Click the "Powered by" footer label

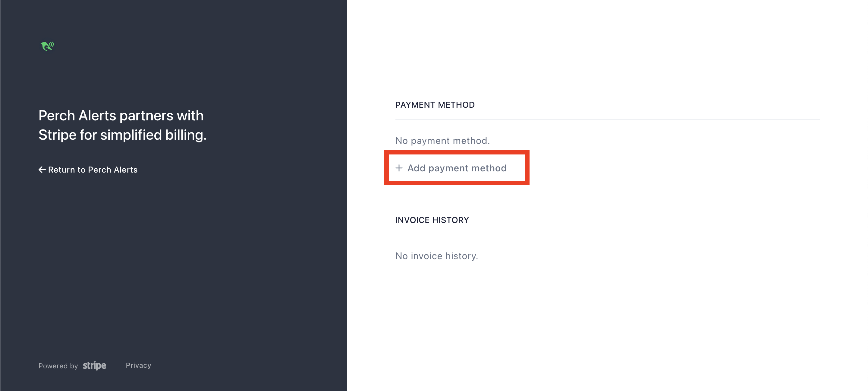(58, 366)
